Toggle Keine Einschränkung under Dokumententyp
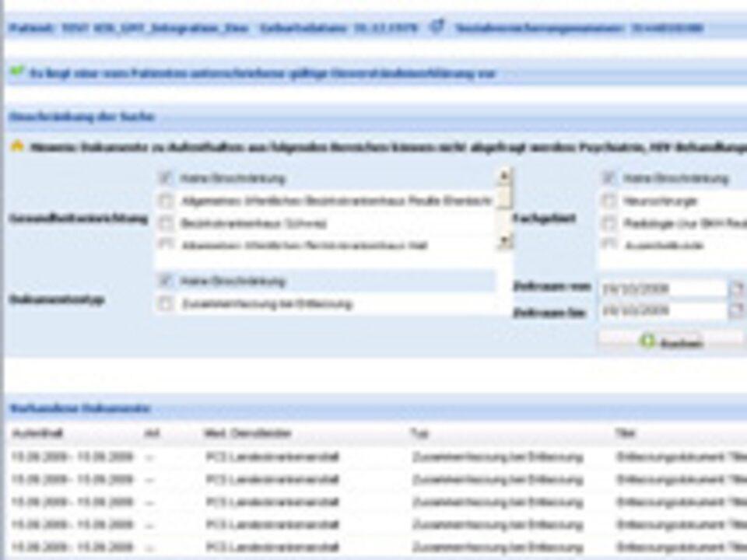Viewport: 747px width, 560px height. click(166, 281)
